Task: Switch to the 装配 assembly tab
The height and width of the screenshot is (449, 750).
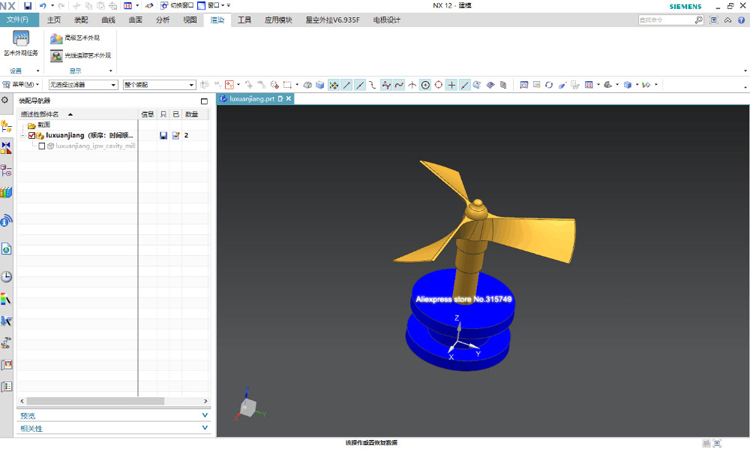Action: [81, 20]
